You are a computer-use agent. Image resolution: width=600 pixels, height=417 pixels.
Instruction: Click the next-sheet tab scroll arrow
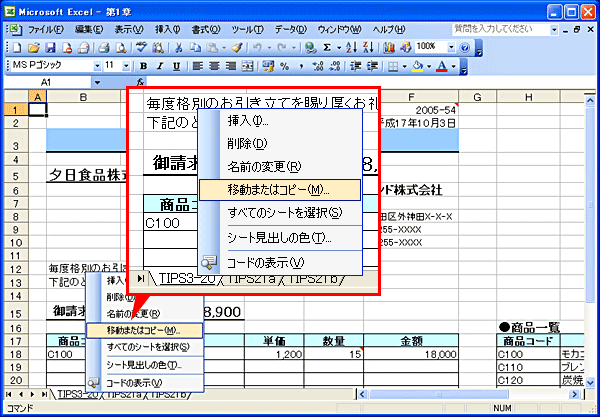point(33,394)
